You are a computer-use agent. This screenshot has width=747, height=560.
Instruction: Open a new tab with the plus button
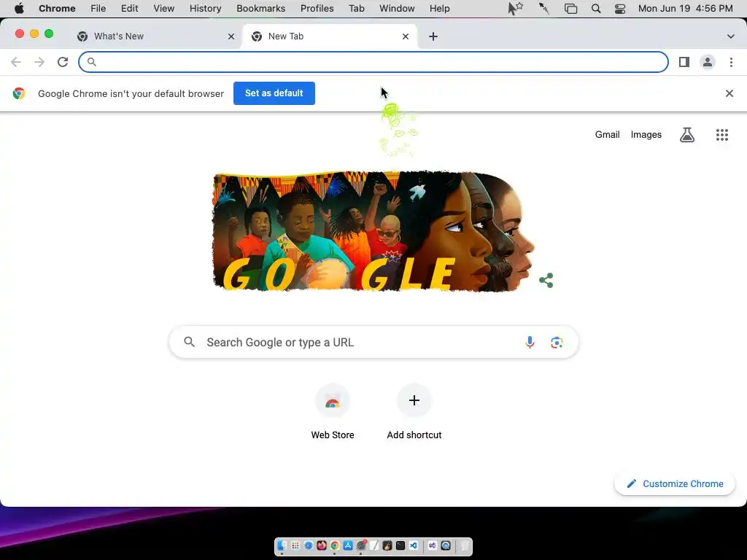(433, 36)
